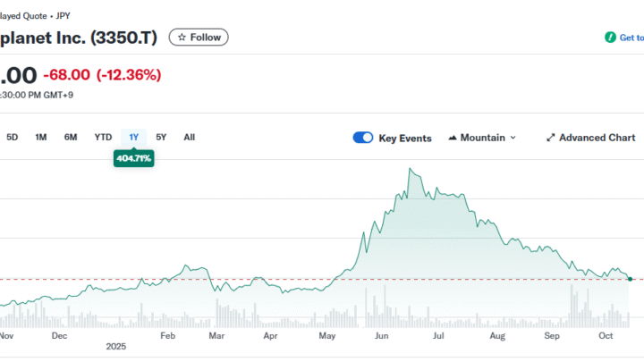Click the 2025 year label on the axis
Image resolution: width=644 pixels, height=362 pixels.
tap(115, 347)
